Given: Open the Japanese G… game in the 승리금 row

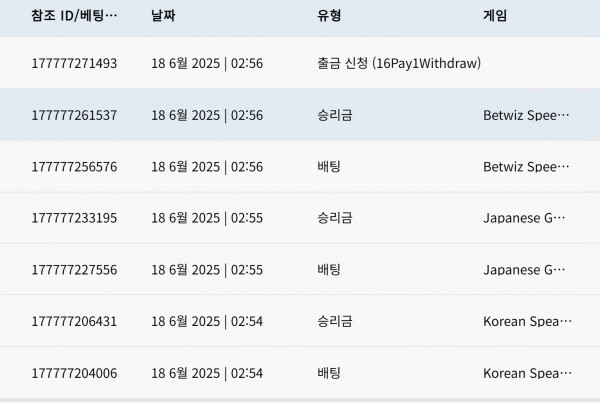Looking at the screenshot, I should click(x=524, y=218).
